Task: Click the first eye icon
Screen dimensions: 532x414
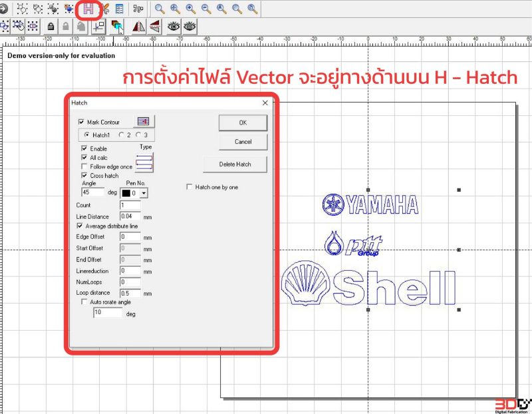Action: coord(174,26)
